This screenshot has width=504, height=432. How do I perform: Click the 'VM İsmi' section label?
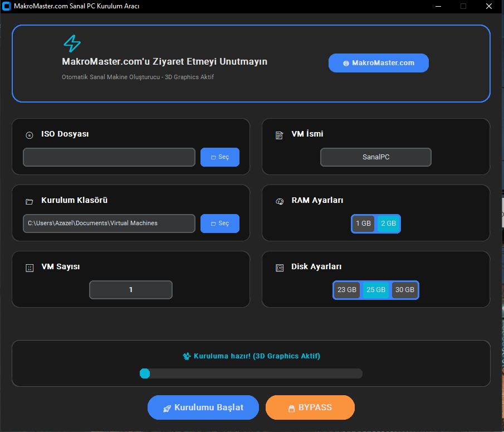tap(307, 134)
